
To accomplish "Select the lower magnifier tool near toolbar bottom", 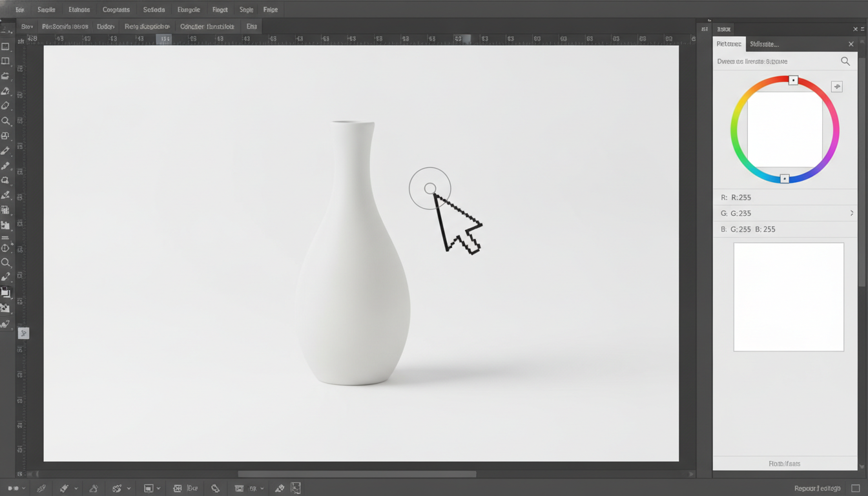I will click(6, 263).
